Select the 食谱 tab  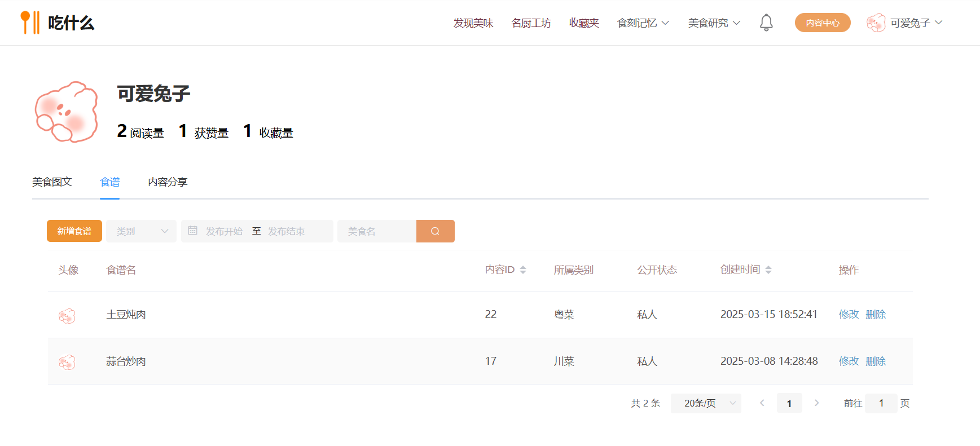coord(110,182)
